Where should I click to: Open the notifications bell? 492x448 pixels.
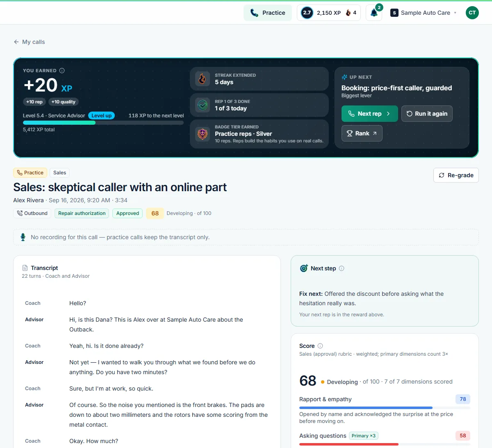374,13
